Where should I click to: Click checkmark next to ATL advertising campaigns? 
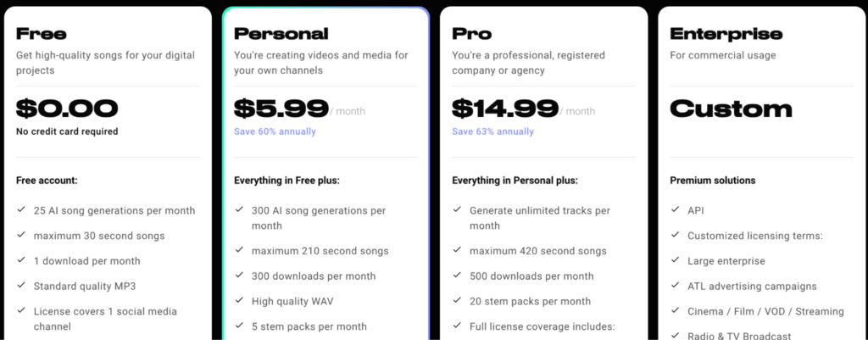coord(676,285)
